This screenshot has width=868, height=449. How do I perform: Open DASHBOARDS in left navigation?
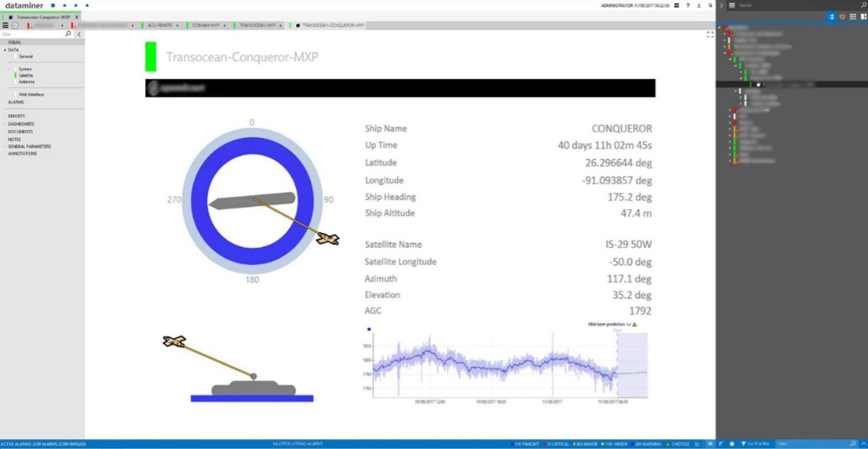[21, 124]
